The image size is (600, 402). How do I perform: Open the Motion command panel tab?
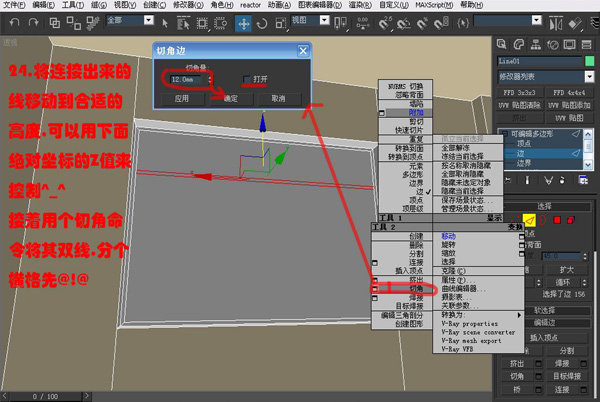[x=553, y=45]
